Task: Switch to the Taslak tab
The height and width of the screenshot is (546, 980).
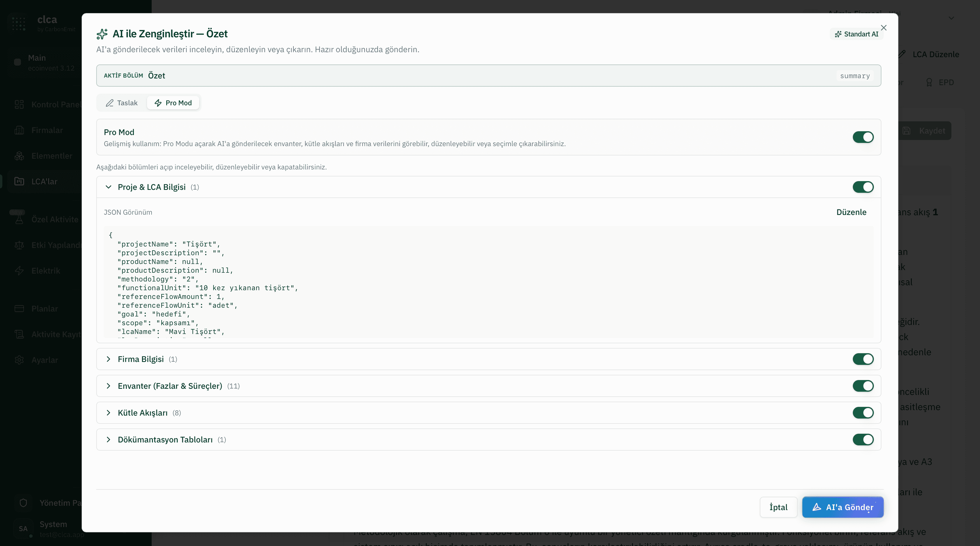Action: click(x=122, y=103)
